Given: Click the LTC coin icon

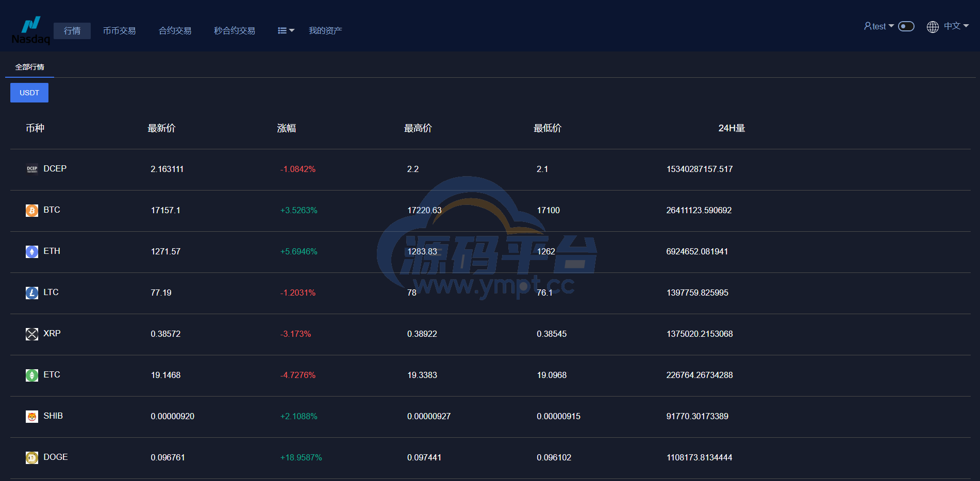Looking at the screenshot, I should pos(32,293).
